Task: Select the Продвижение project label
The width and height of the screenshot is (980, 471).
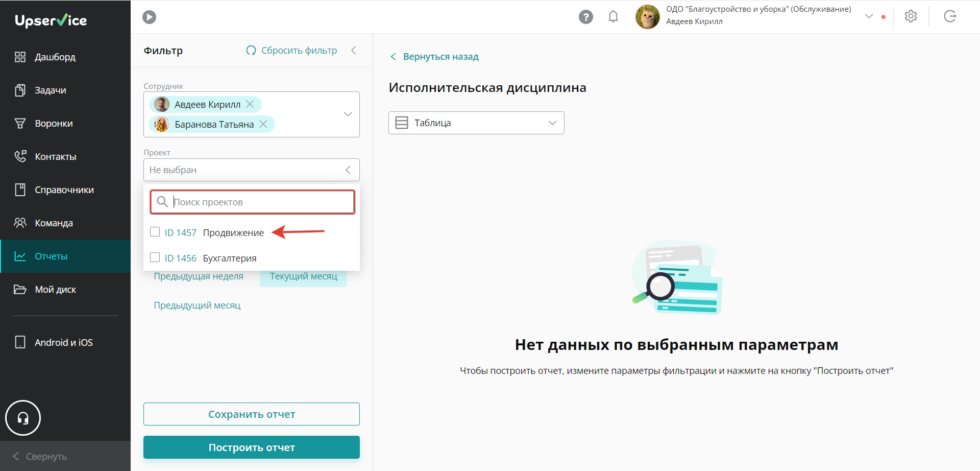Action: (233, 233)
